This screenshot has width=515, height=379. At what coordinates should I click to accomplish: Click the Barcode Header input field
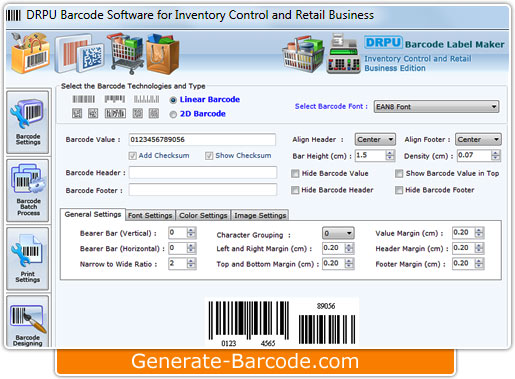click(x=203, y=173)
